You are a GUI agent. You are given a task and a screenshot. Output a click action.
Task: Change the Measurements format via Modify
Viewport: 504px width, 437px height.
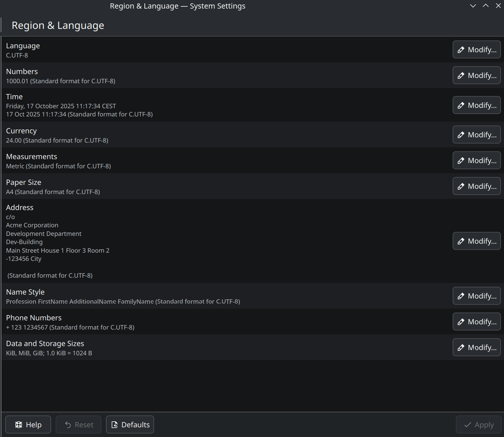click(476, 160)
